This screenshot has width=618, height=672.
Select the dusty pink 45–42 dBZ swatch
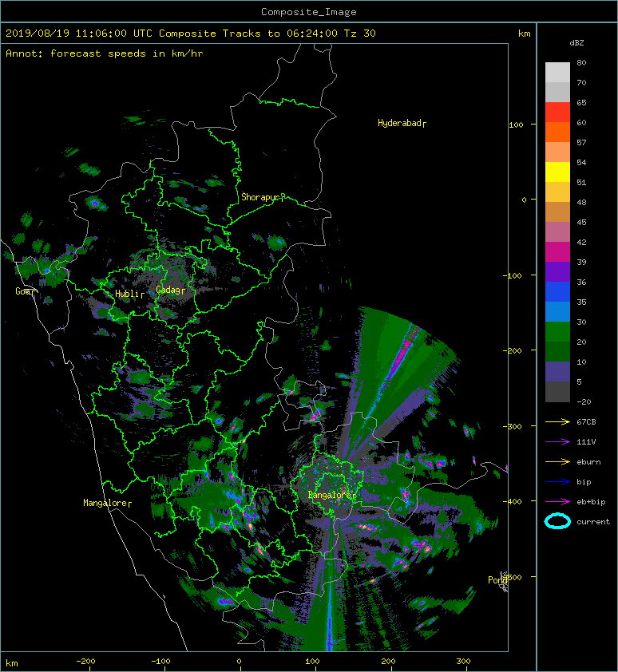[557, 232]
